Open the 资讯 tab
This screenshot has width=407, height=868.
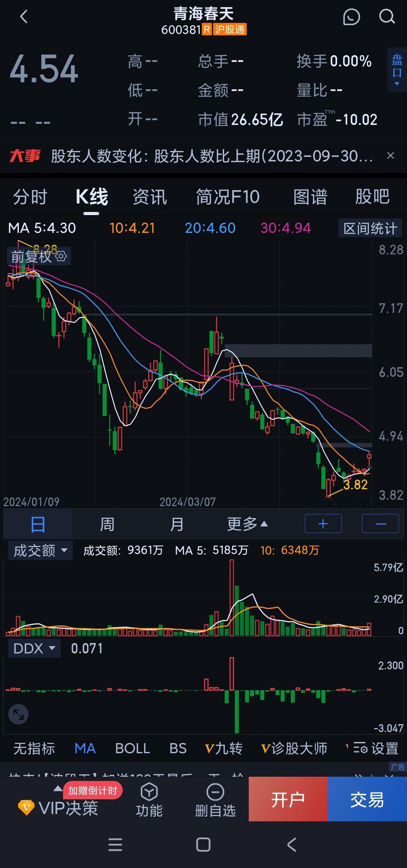click(x=149, y=197)
